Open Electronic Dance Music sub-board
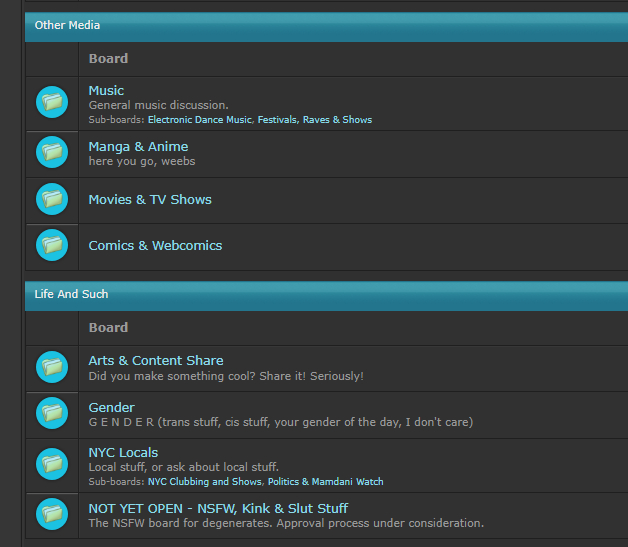The width and height of the screenshot is (628, 547). [200, 120]
